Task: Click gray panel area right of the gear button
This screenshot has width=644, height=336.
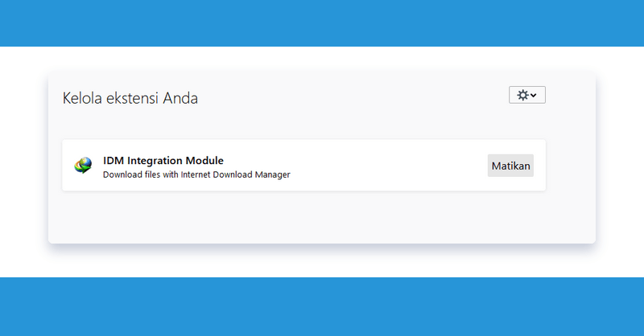Action: click(x=571, y=95)
